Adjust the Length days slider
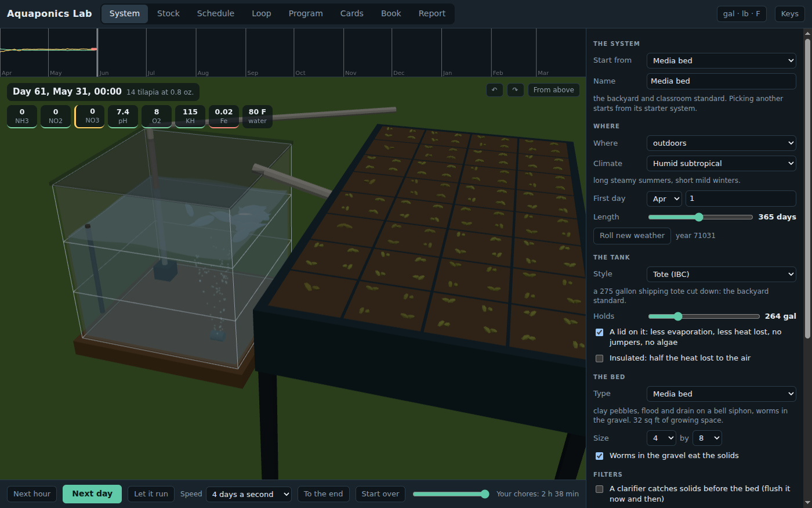 (x=701, y=217)
